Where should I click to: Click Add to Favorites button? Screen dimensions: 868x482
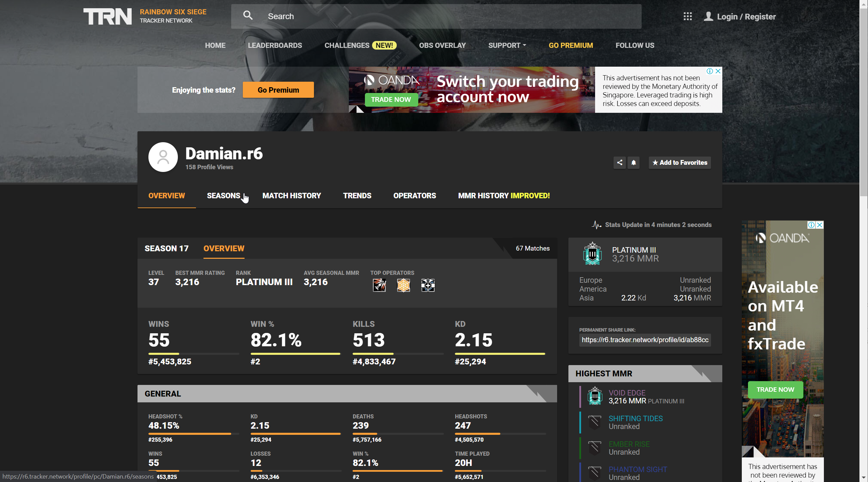680,163
